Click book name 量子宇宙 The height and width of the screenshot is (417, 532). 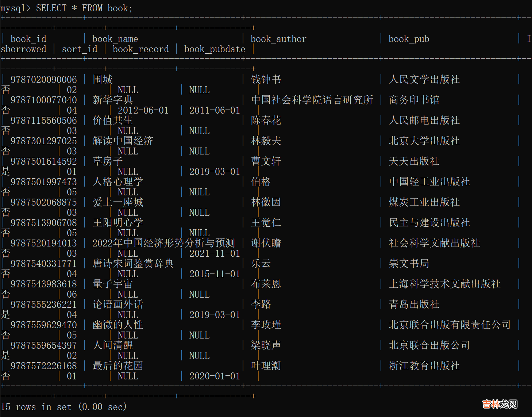click(x=113, y=284)
